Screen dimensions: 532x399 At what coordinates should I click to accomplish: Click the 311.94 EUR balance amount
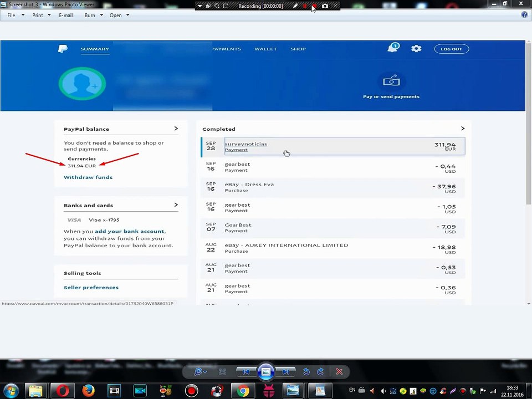(x=82, y=166)
